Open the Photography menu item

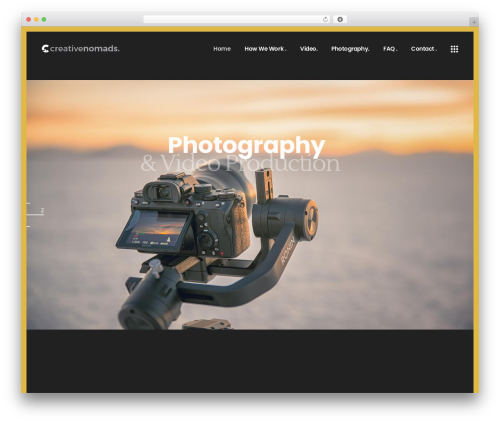pos(350,49)
